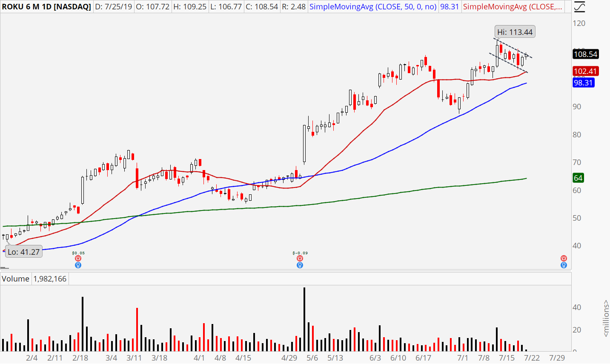This screenshot has height=364, width=610.
Task: Click the upcoming earnings phone icon near 7/29
Action: tap(564, 259)
